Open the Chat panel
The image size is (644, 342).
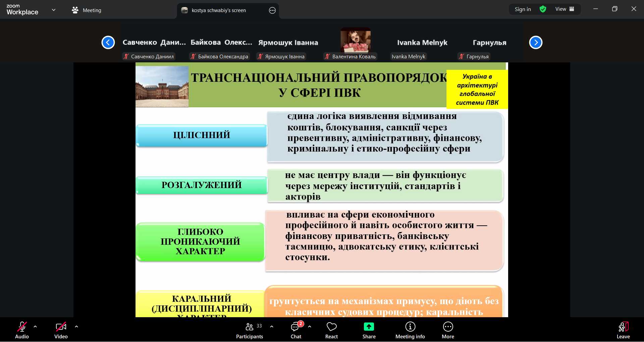pos(296,330)
